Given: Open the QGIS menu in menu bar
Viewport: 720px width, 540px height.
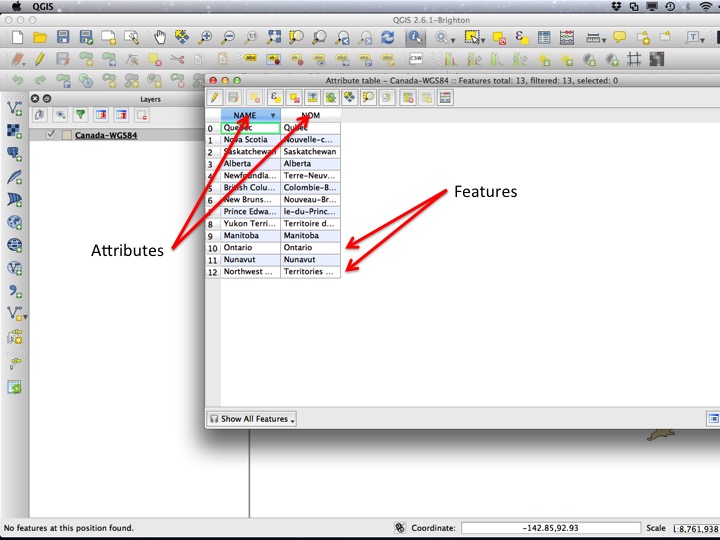Looking at the screenshot, I should (42, 6).
